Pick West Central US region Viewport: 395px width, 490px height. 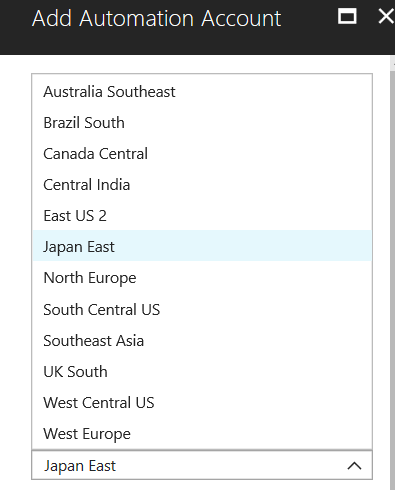click(202, 403)
